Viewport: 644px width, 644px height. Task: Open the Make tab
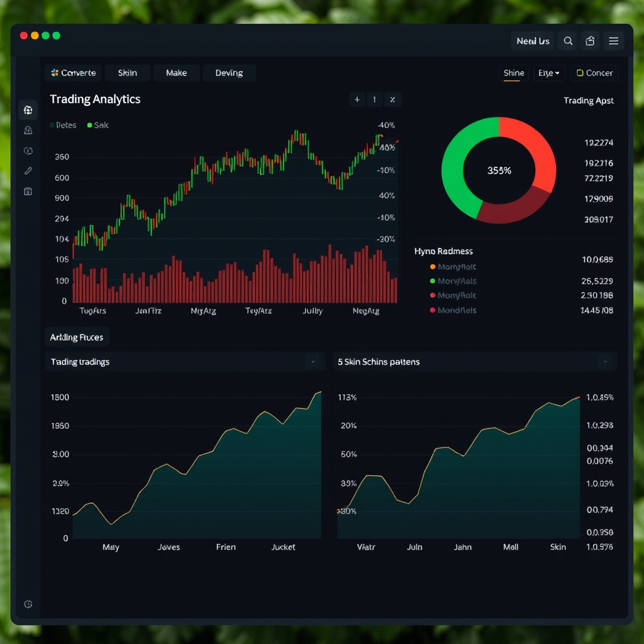coord(176,73)
